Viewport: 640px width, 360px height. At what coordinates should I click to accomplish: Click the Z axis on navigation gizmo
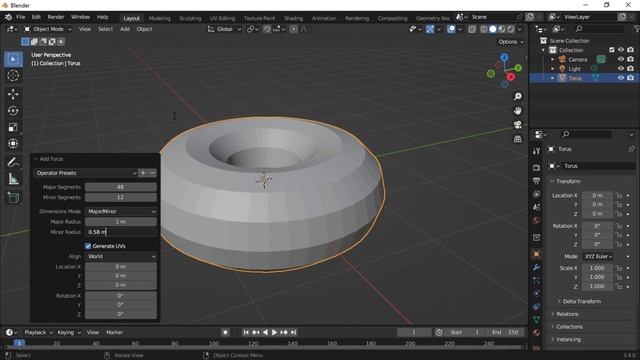(x=504, y=57)
